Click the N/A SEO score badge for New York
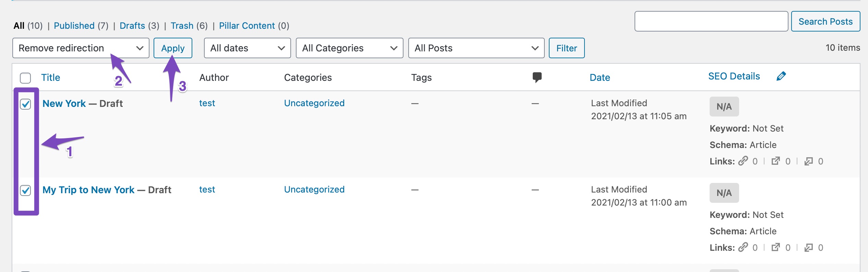The height and width of the screenshot is (272, 868). 724,107
